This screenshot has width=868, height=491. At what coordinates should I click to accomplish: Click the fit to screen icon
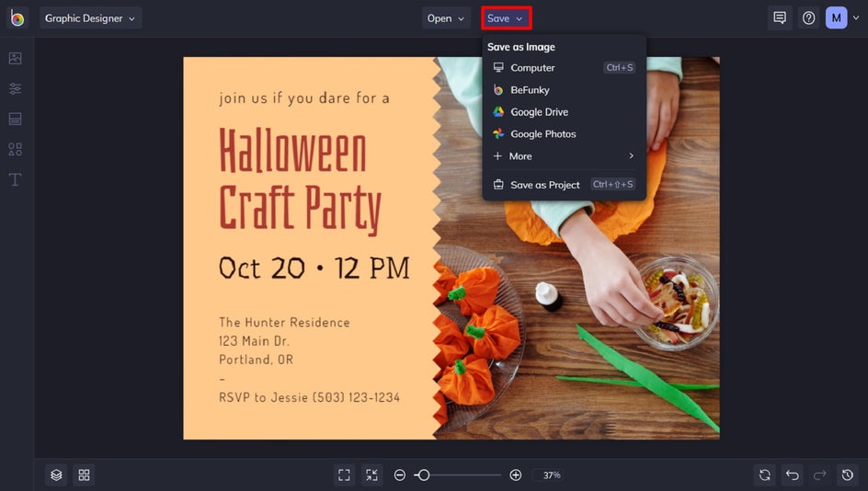tap(344, 475)
